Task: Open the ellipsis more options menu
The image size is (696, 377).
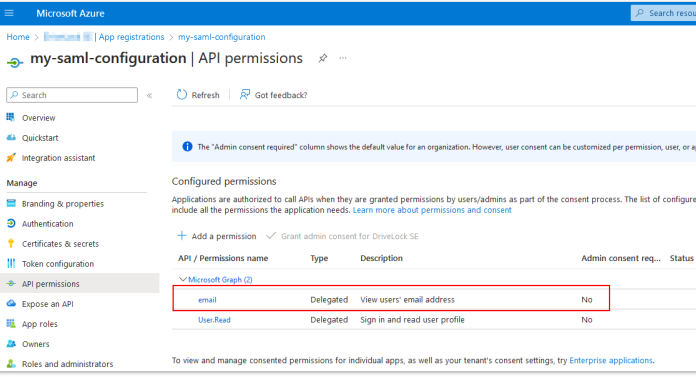Action: [343, 58]
